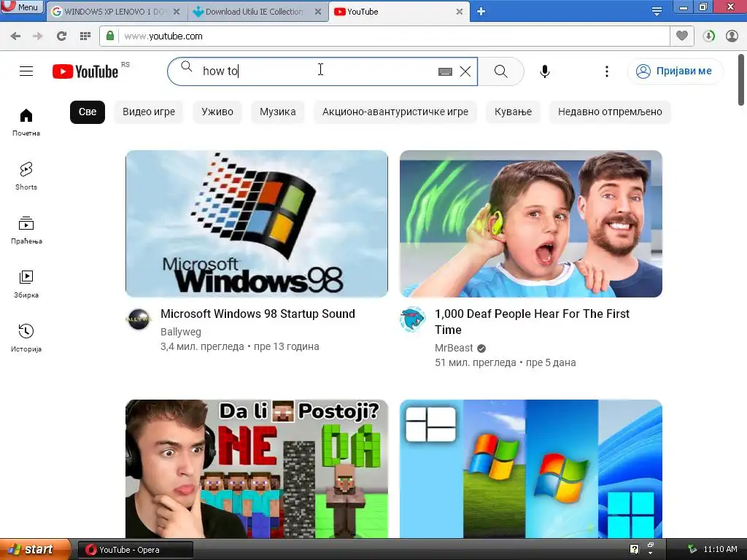Open the 'Da li Postoji?' Minecraft thumbnail

pyautogui.click(x=257, y=469)
